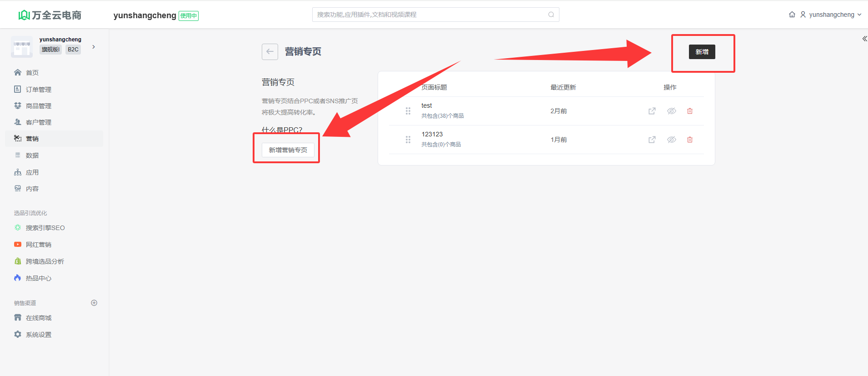This screenshot has width=868, height=376.
Task: Click the home icon in top bar
Action: [792, 15]
